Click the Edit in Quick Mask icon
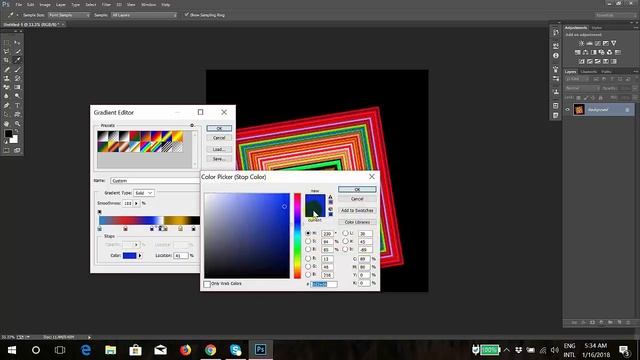 click(x=7, y=150)
